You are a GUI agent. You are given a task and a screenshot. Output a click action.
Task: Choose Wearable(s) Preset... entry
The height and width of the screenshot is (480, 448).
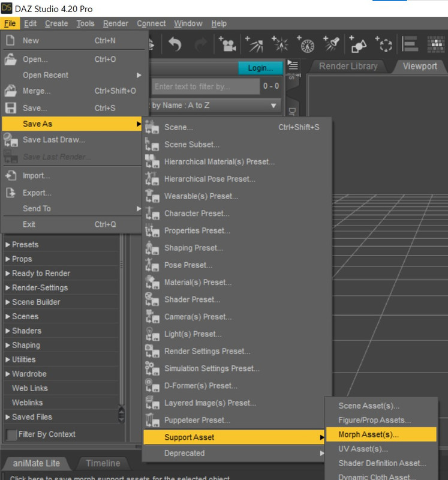tap(201, 196)
